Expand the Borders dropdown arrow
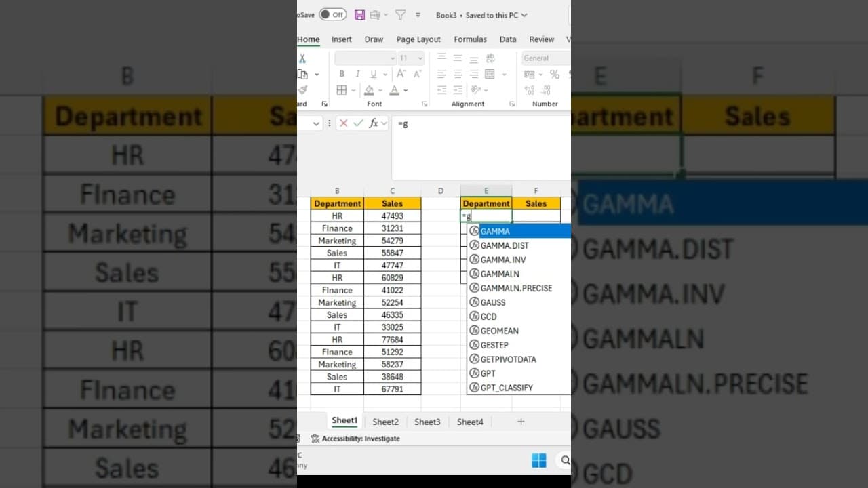This screenshot has width=868, height=488. click(354, 90)
